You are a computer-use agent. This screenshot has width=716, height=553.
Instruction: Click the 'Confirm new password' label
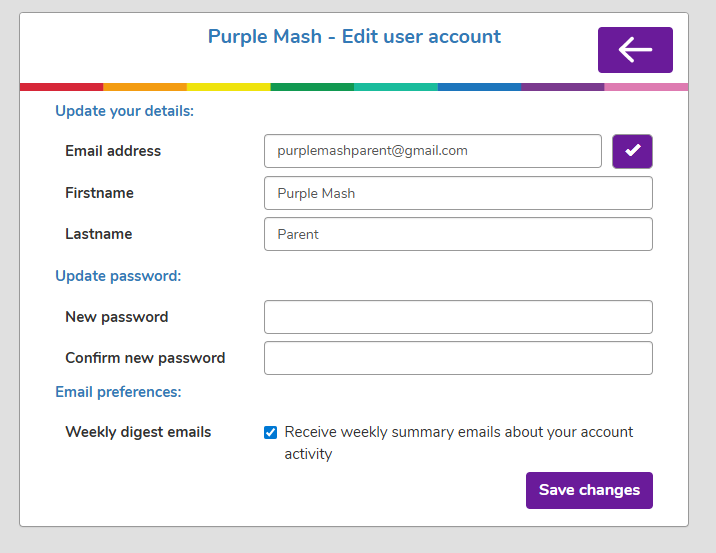click(145, 358)
